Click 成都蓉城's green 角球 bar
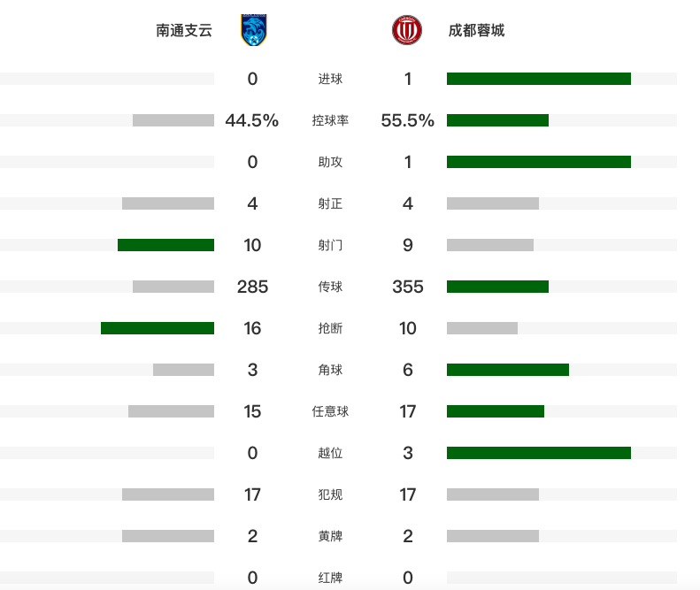This screenshot has width=700, height=590. [x=508, y=370]
